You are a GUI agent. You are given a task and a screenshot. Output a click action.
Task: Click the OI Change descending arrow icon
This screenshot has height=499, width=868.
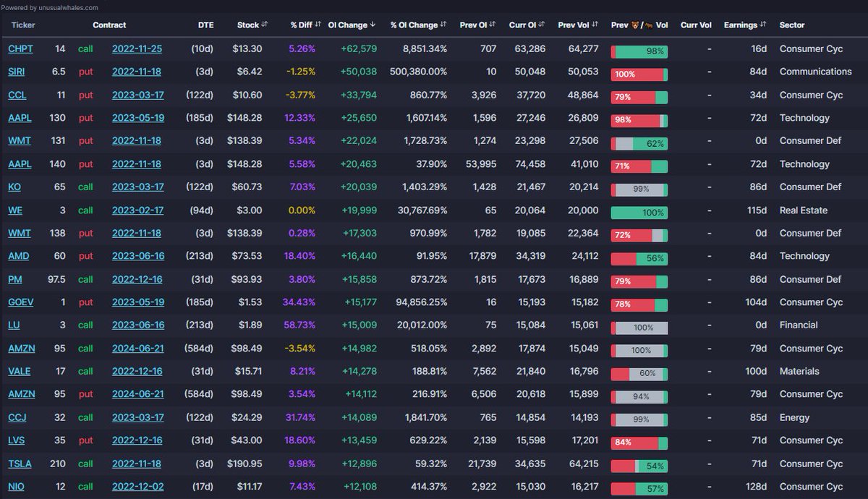click(x=373, y=25)
